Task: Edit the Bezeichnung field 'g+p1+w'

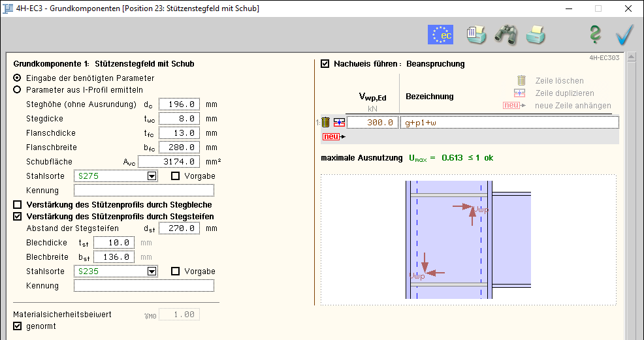Action: coord(509,122)
